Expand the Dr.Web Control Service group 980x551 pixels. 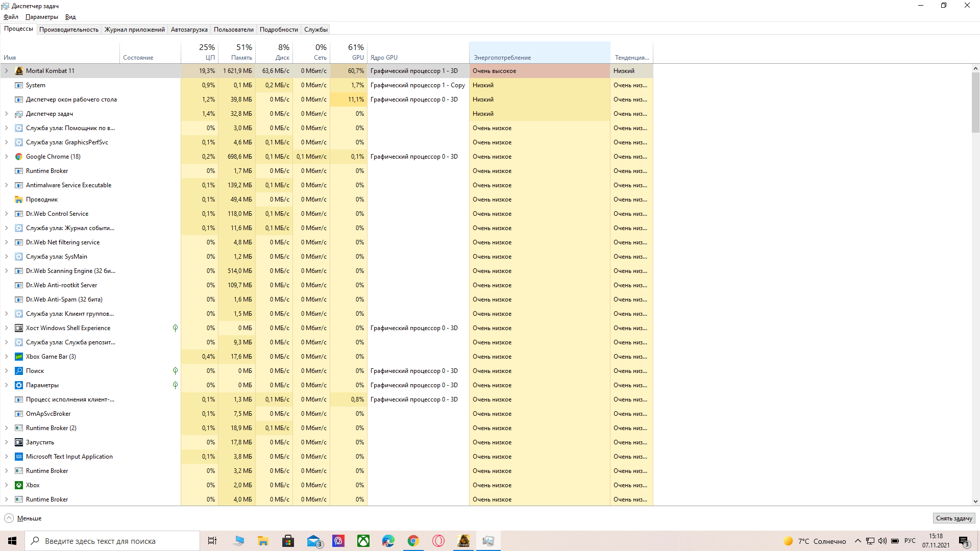(7, 214)
